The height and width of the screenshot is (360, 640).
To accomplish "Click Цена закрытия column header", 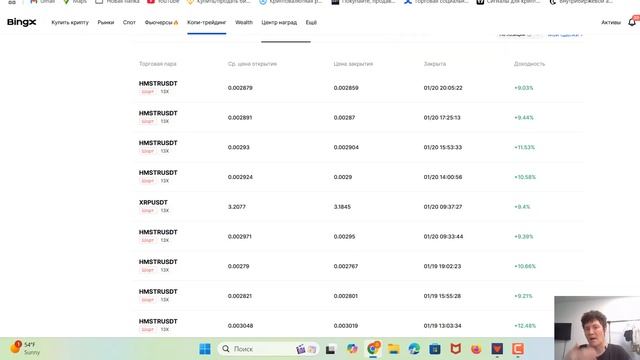I will [x=353, y=64].
